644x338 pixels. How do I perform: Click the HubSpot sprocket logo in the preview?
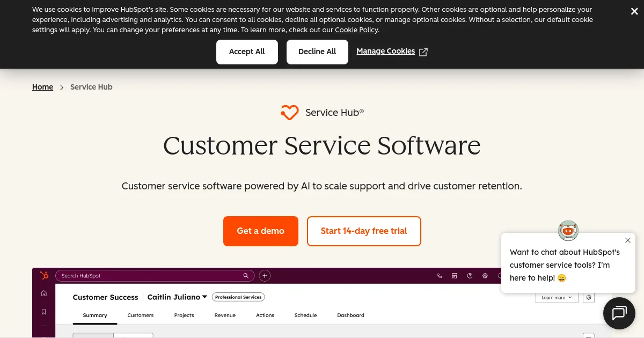pyautogui.click(x=44, y=275)
